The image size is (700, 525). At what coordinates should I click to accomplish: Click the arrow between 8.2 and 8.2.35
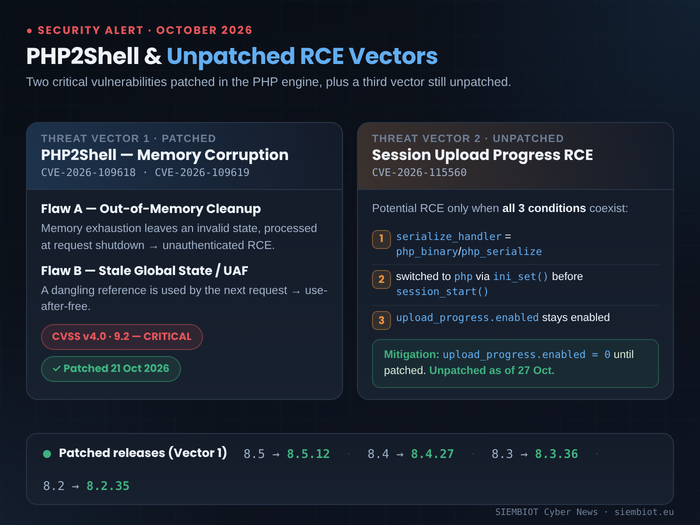[75, 487]
